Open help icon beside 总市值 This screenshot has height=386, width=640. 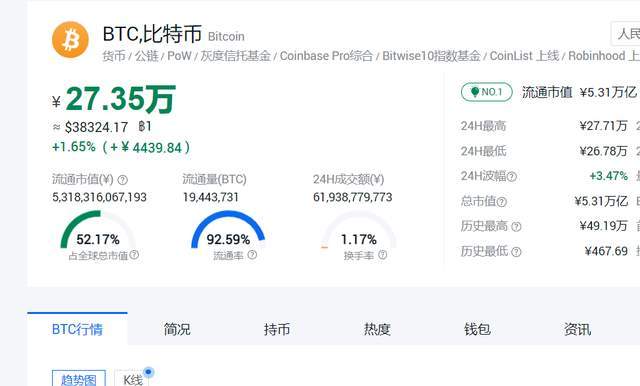502,202
